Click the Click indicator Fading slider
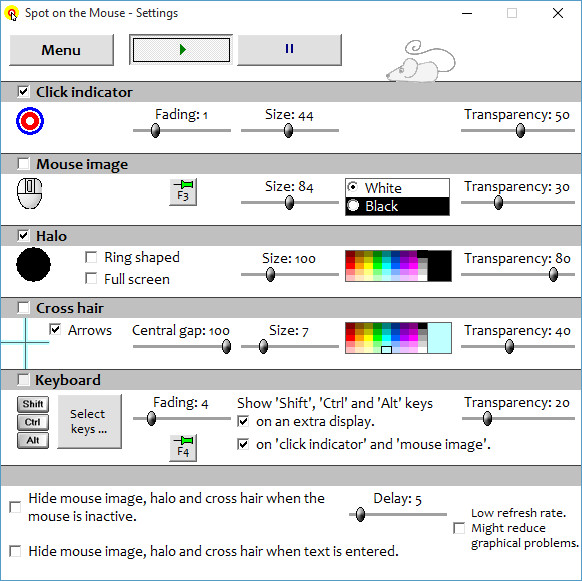The width and height of the screenshot is (582, 581). point(182,131)
